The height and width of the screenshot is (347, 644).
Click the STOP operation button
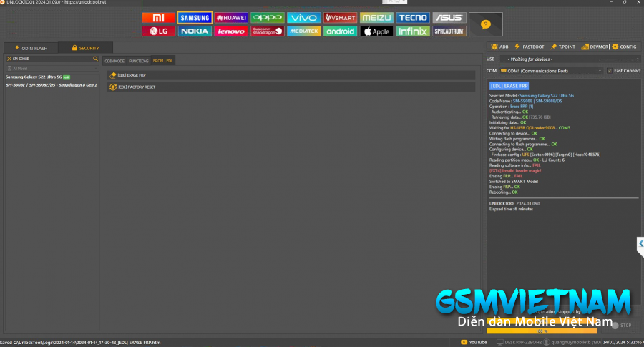coord(622,326)
